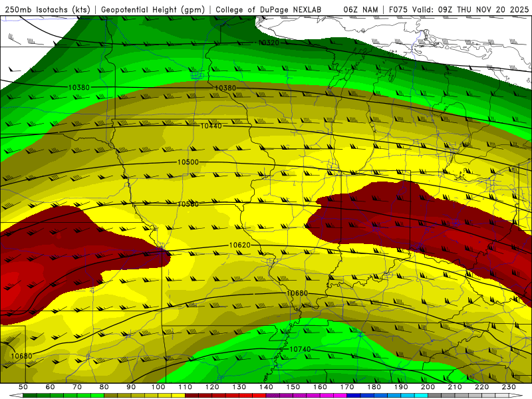
Task: Click the 180 value on the color scale
Action: (374, 387)
